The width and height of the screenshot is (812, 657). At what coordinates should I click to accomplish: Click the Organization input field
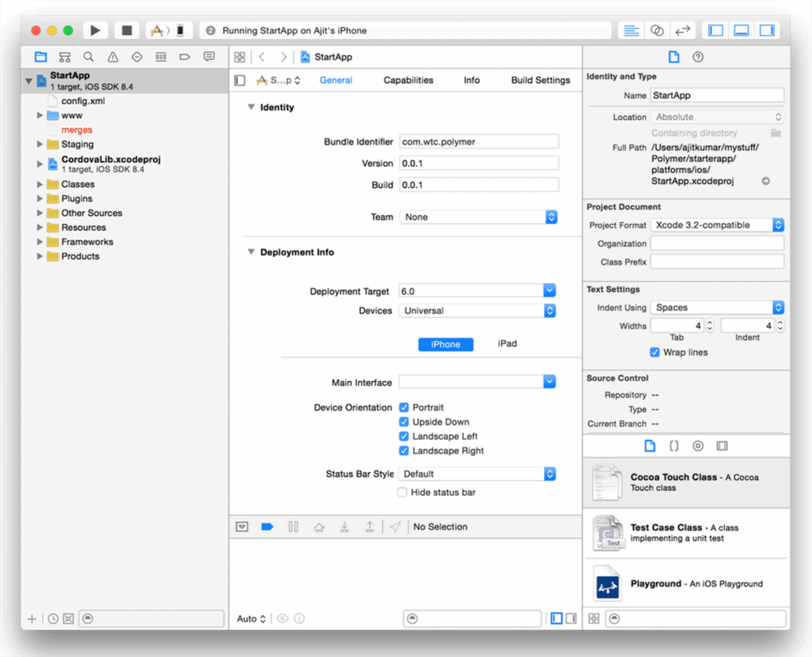(x=717, y=244)
